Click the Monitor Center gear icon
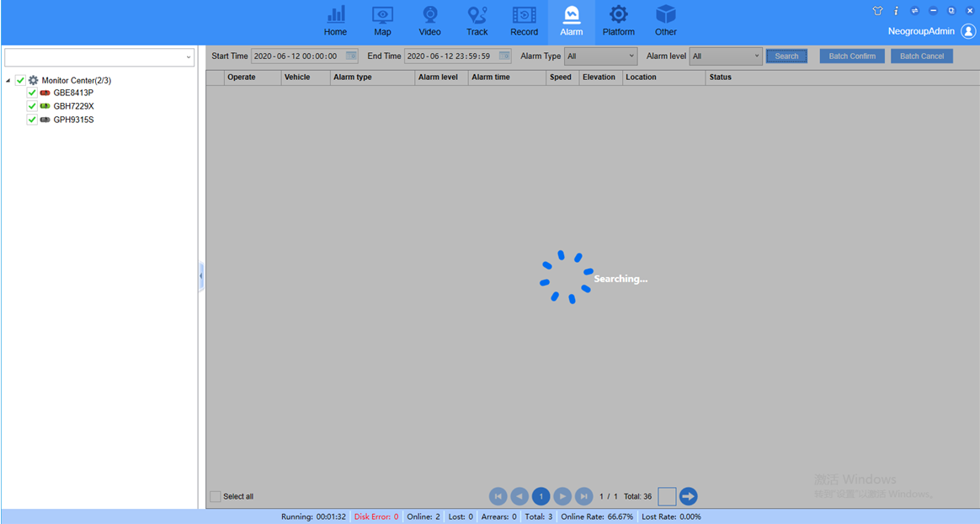 (x=33, y=80)
